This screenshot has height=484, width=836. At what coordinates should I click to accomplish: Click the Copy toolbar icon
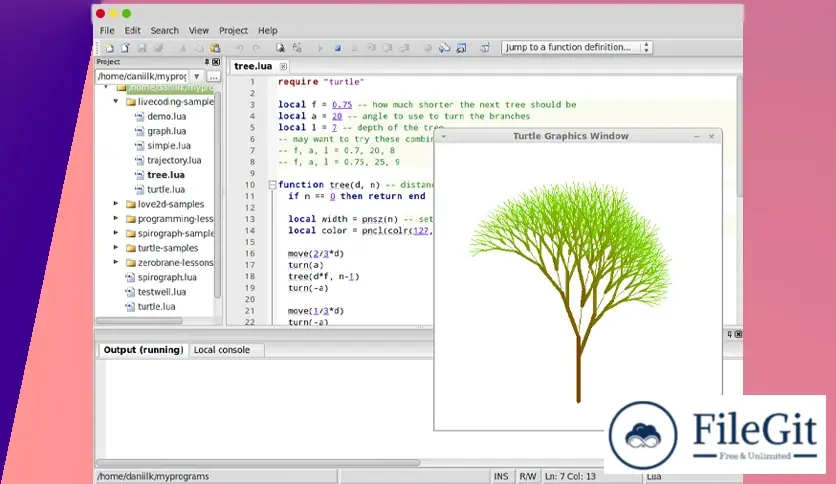tap(199, 48)
